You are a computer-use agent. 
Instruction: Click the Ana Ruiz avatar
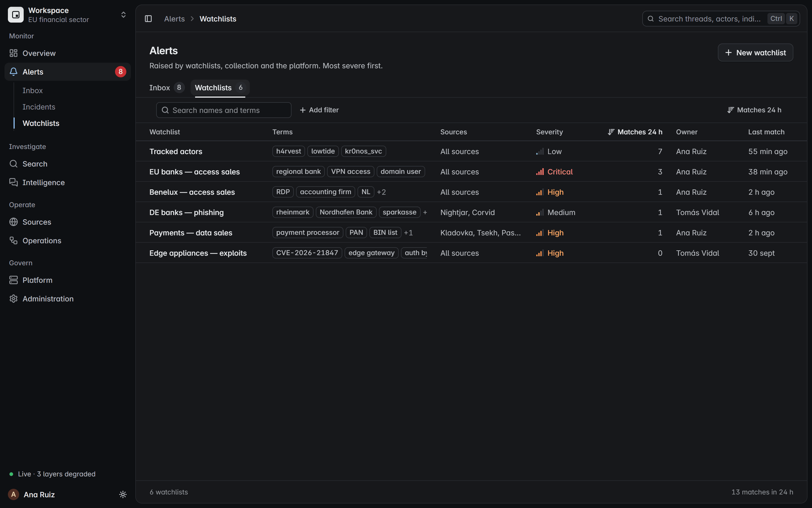[14, 494]
